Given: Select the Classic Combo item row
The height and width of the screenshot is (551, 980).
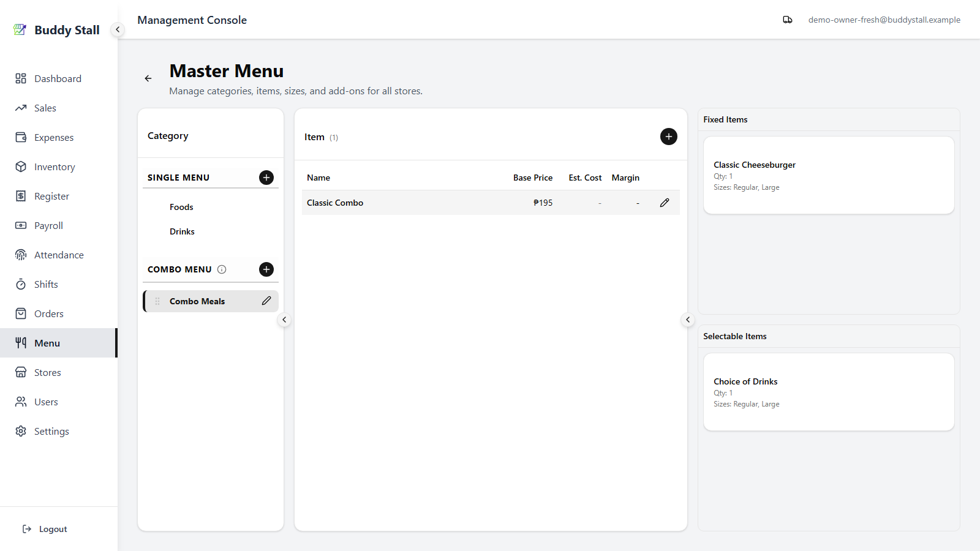Looking at the screenshot, I should point(491,203).
